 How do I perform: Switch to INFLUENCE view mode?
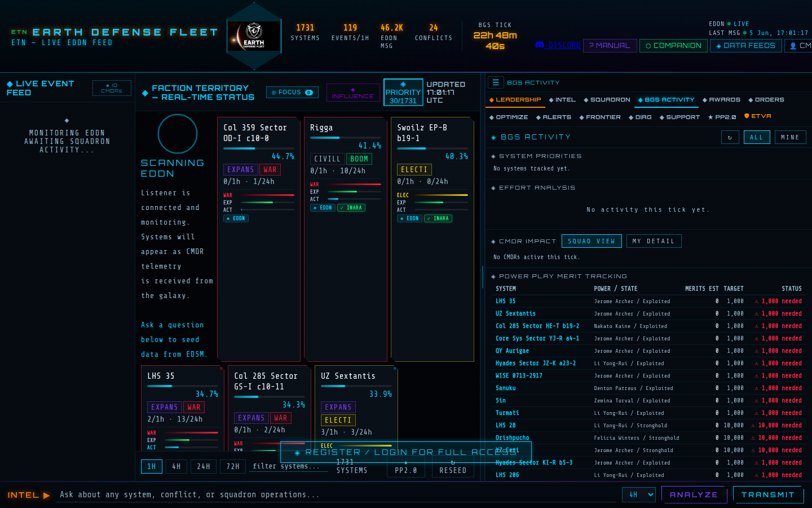click(x=353, y=93)
